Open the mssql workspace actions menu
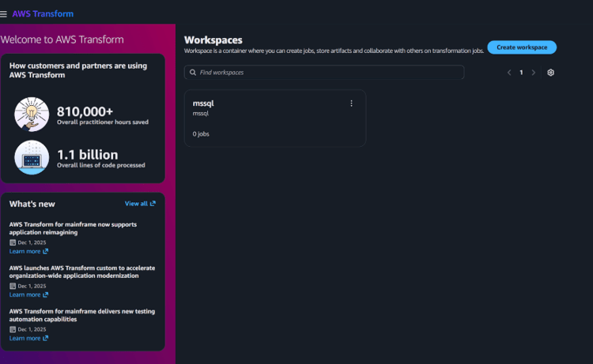593x364 pixels. (351, 103)
